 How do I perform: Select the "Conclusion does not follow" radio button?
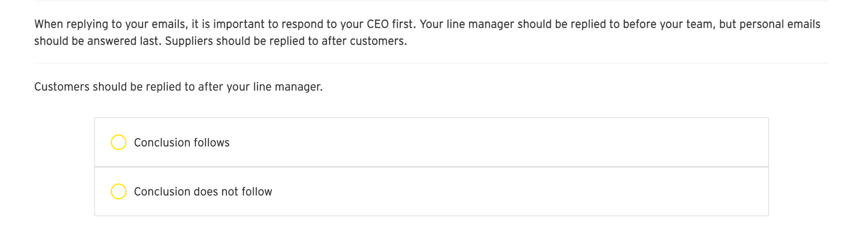118,192
